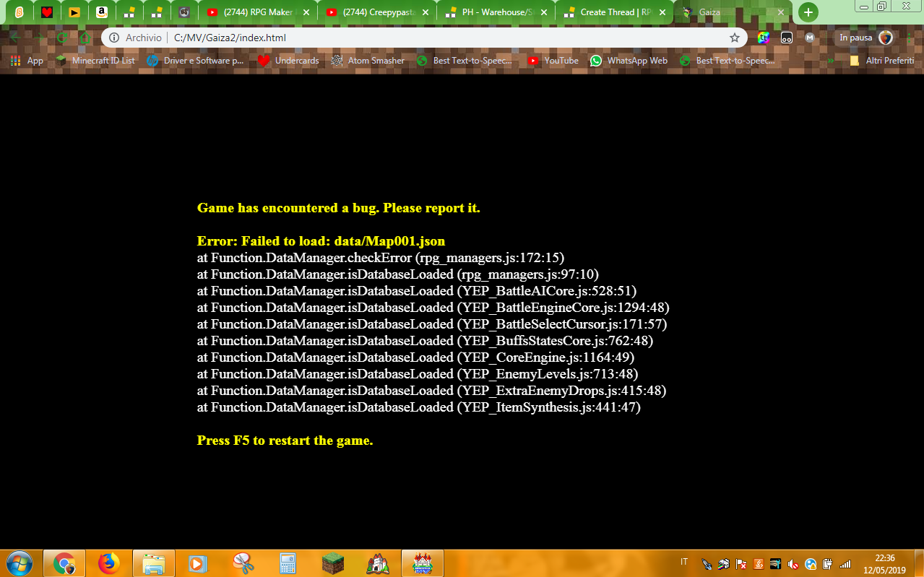Open the rainbow 'tt' extension
Screen dimensions: 924x577
[x=764, y=38]
